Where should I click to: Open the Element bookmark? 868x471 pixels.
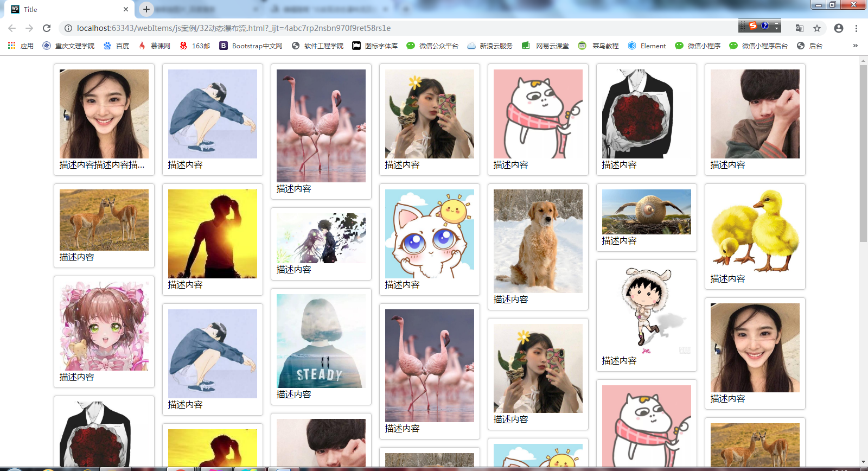point(647,46)
